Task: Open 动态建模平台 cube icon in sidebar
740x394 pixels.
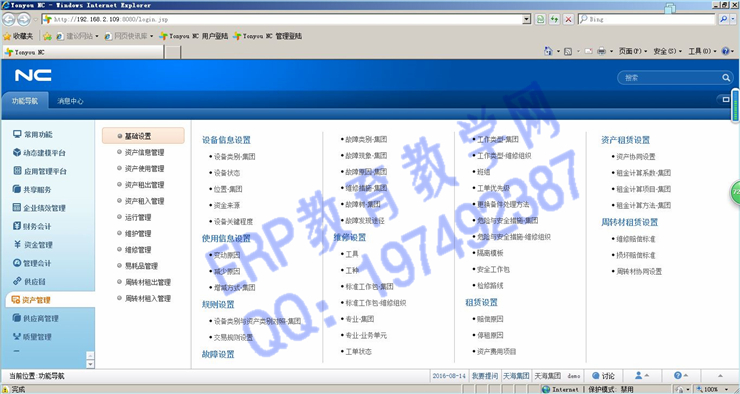Action: point(17,152)
